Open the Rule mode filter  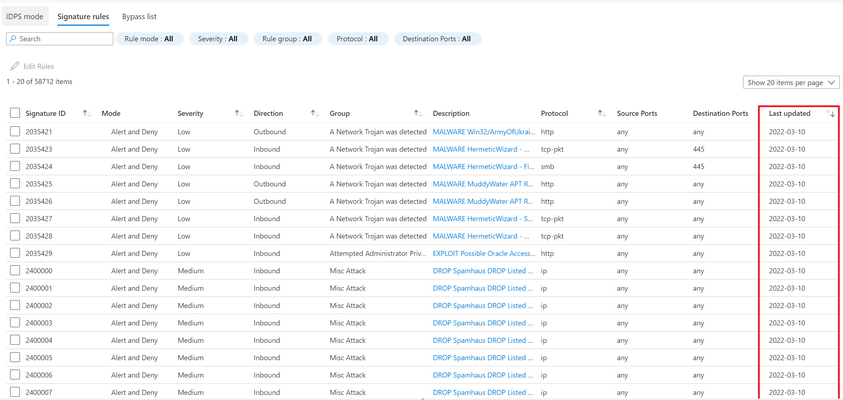tap(150, 39)
